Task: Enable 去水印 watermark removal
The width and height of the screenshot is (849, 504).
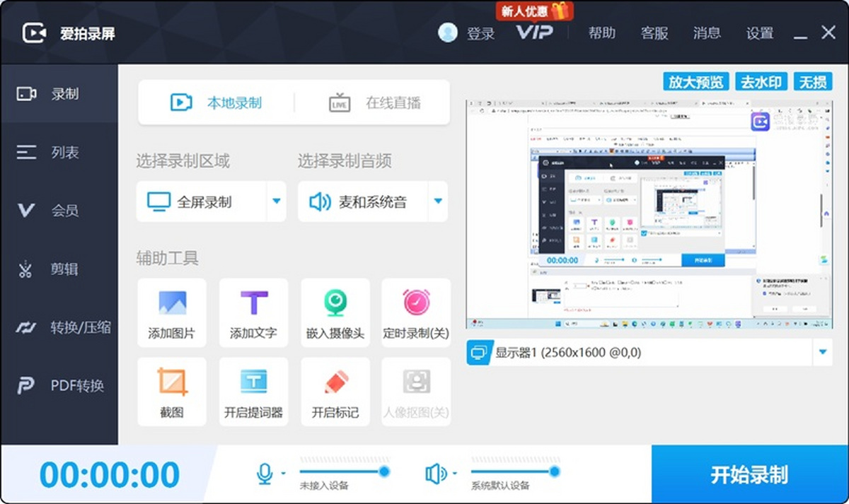Action: 761,81
